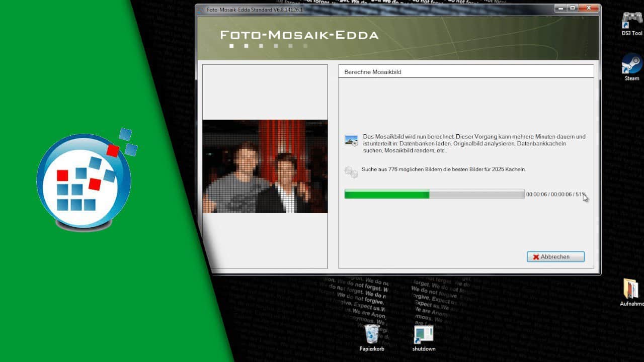Click the Foto-Mosaik-Edda title bar icon

tap(201, 10)
